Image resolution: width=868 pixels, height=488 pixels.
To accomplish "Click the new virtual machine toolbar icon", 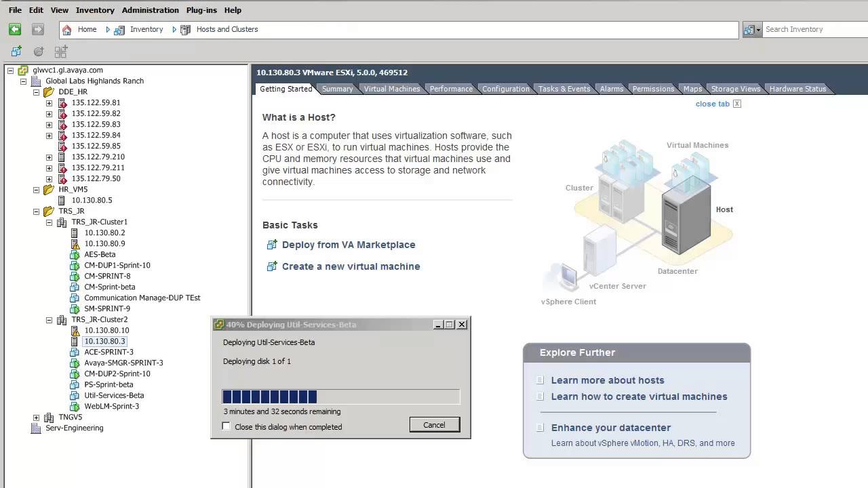I will click(x=16, y=52).
